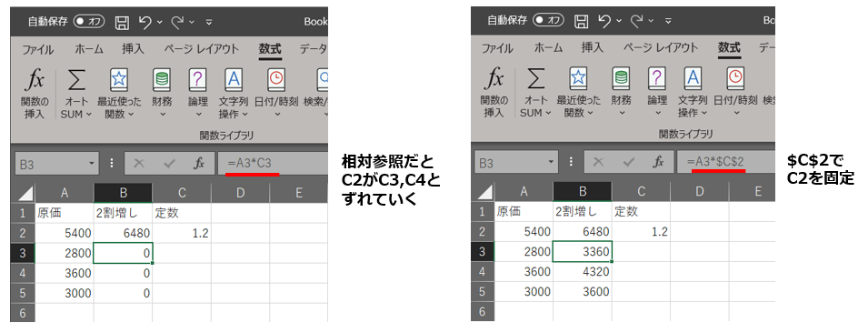Click Name Box B3 field in right window
The image size is (868, 333).
coord(517,163)
